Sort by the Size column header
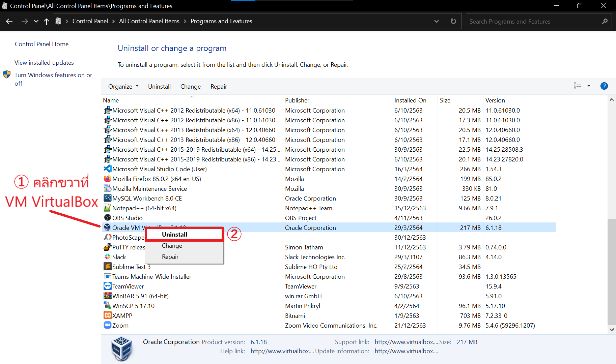Viewport: 616px width, 364px height. pos(445,100)
